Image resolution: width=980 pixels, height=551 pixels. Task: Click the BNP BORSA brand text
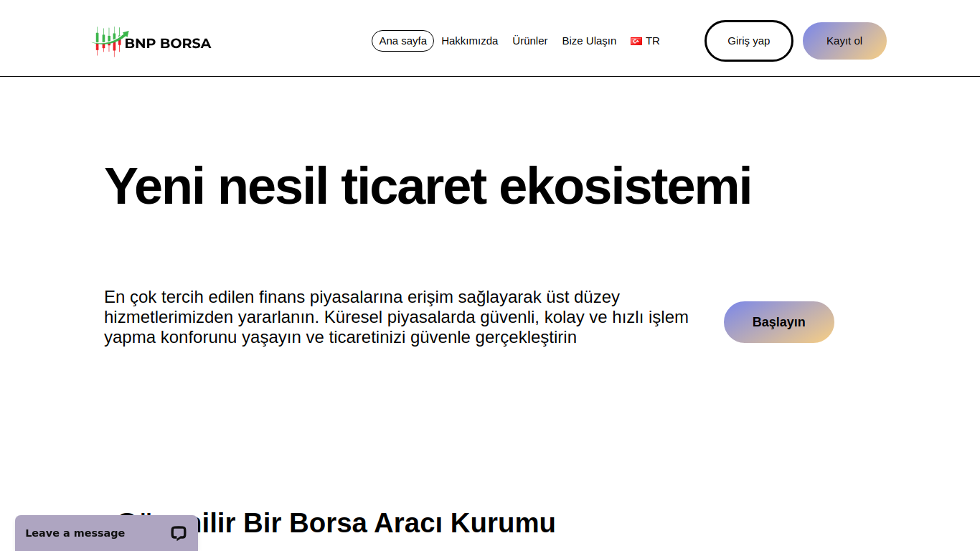pos(168,44)
